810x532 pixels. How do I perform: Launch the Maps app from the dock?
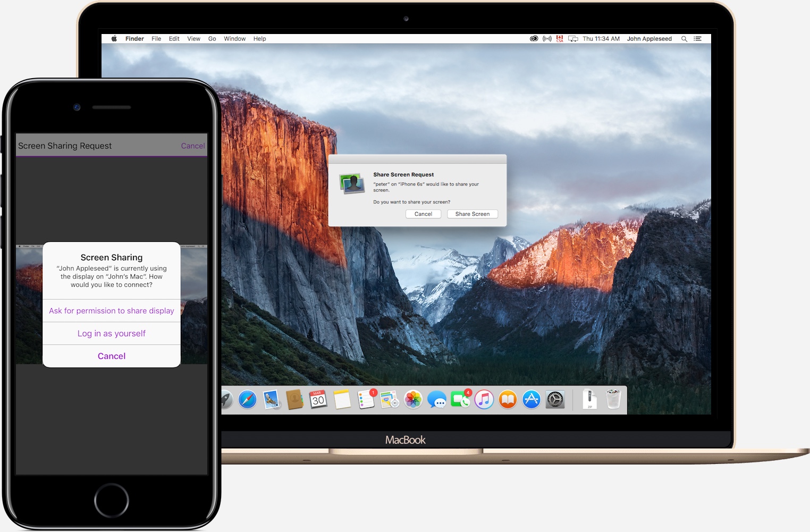(x=390, y=400)
